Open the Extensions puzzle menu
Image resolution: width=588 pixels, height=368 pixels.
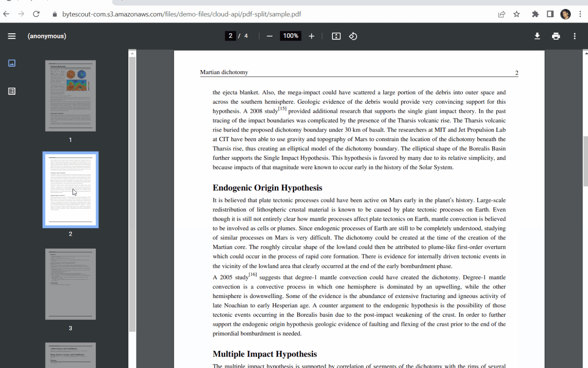pyautogui.click(x=535, y=14)
